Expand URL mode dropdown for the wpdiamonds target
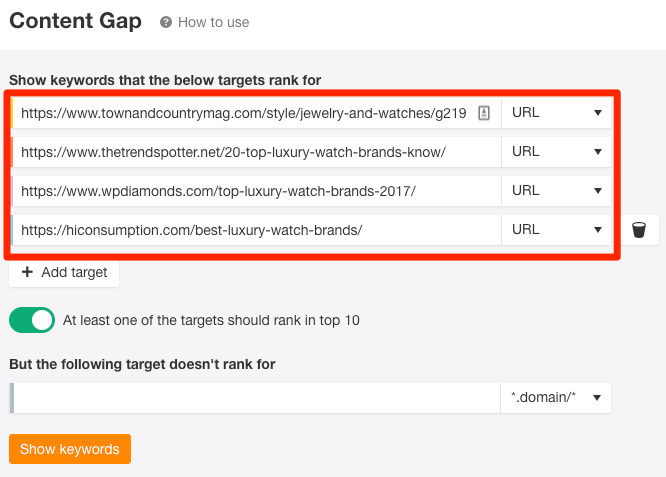This screenshot has width=666, height=477. click(556, 191)
